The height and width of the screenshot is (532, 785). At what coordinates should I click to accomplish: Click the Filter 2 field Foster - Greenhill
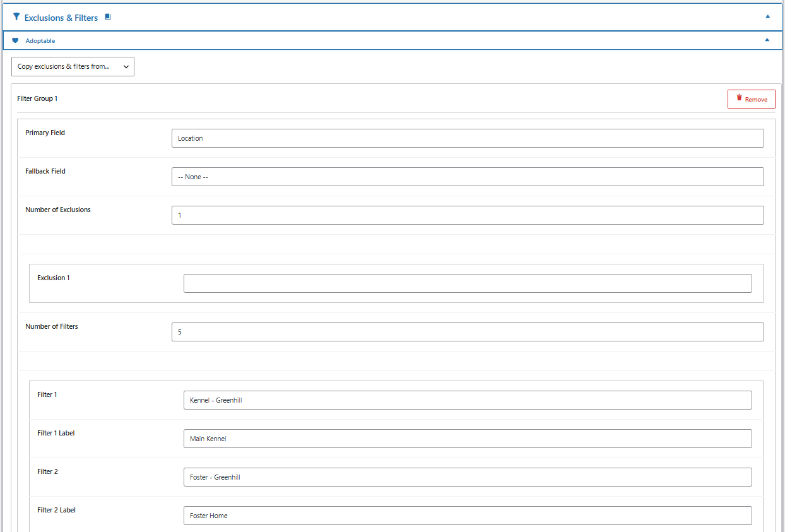pos(468,477)
